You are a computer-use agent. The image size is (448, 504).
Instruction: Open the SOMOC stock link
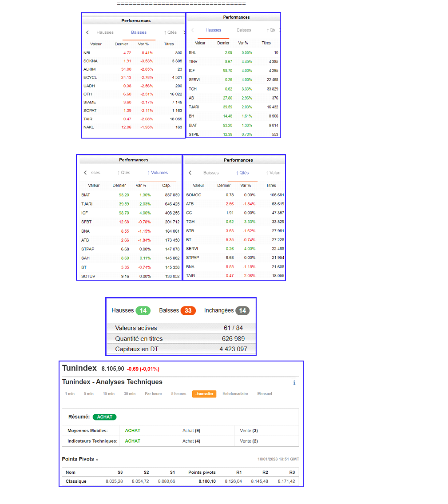[x=194, y=195]
